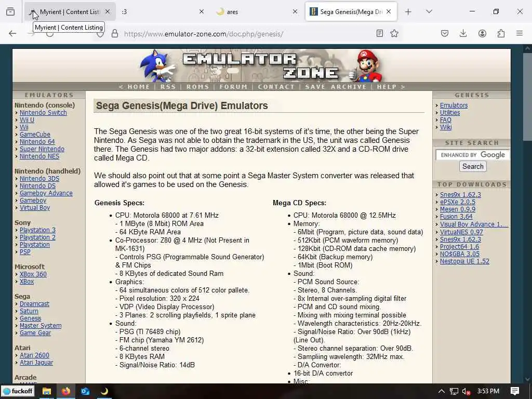Bookmark this page with the star icon
This screenshot has height=399, width=532.
click(394, 33)
